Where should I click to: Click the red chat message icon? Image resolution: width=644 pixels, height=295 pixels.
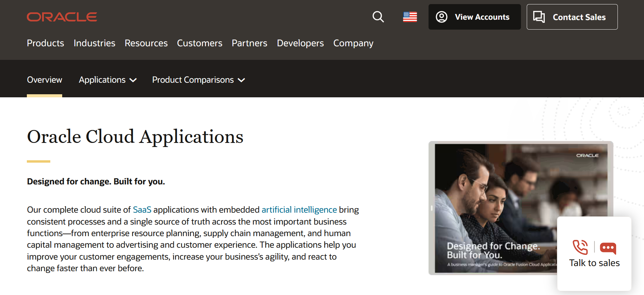click(x=608, y=248)
